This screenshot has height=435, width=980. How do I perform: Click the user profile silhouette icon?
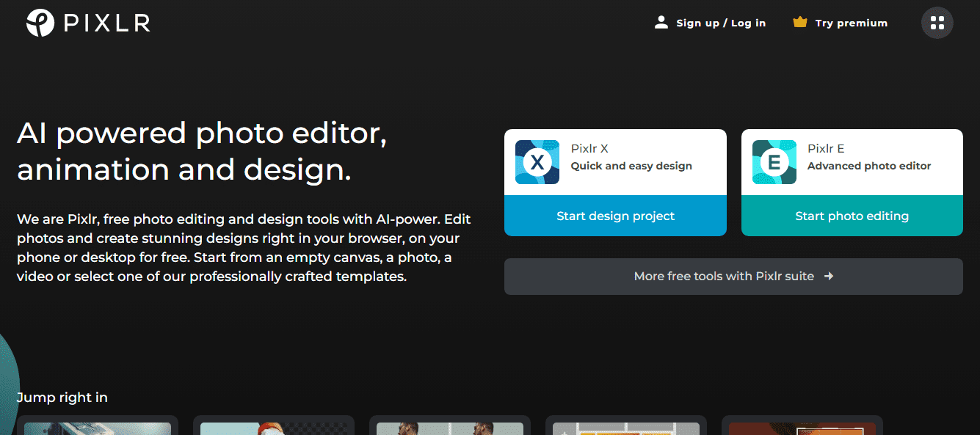click(661, 23)
